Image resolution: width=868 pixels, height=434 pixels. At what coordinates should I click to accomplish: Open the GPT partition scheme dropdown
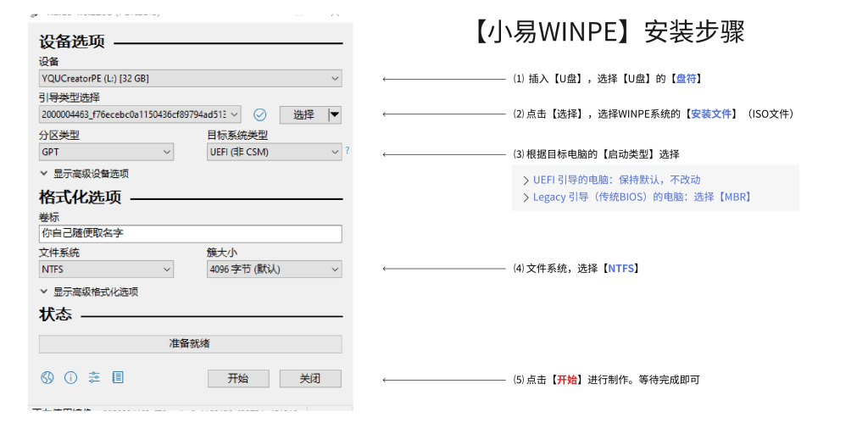pyautogui.click(x=106, y=152)
